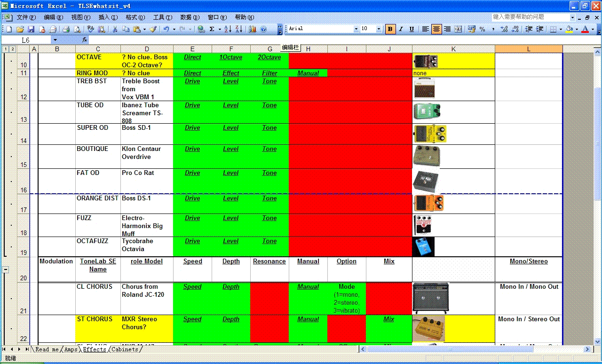Screen dimensions: 602x364
Task: Open the 文件 (File) menu
Action: pos(26,17)
